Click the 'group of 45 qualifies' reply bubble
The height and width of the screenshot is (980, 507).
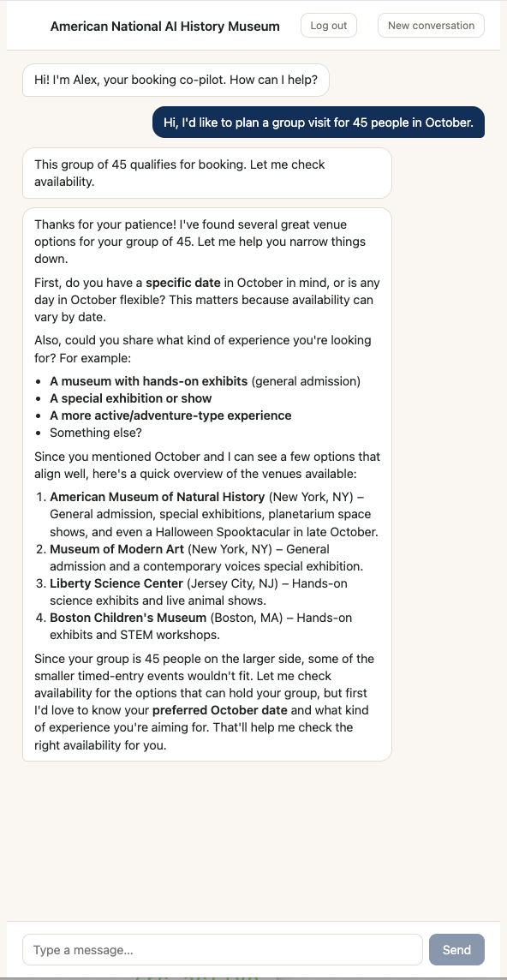207,173
